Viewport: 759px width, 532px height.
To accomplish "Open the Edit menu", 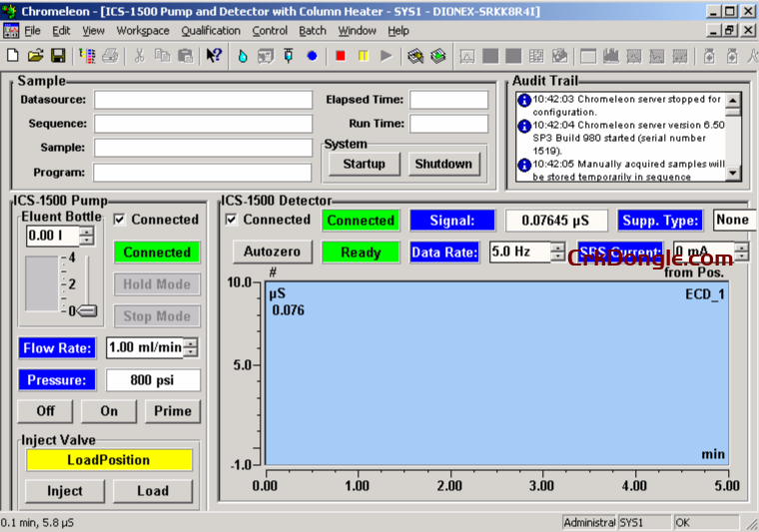I will click(x=62, y=31).
